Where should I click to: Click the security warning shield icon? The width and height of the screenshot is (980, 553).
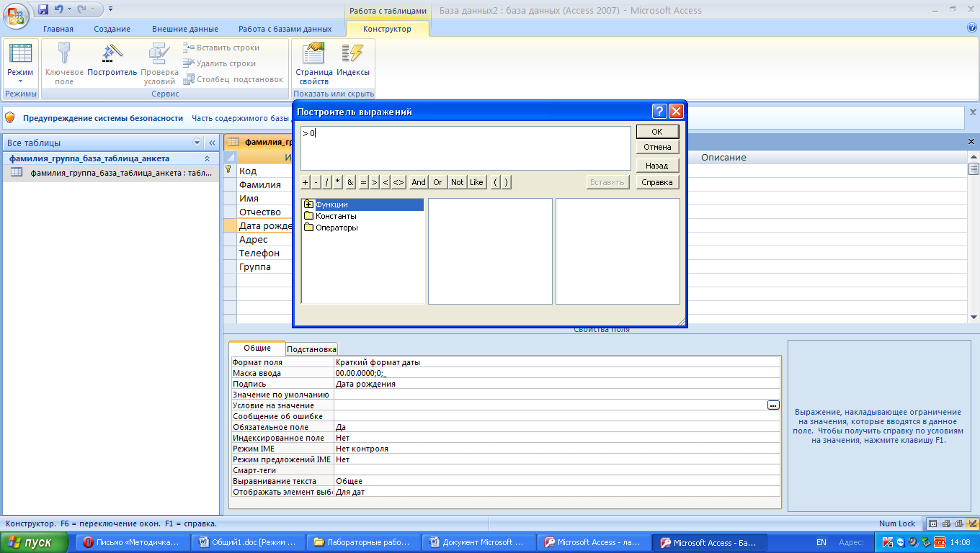10,117
